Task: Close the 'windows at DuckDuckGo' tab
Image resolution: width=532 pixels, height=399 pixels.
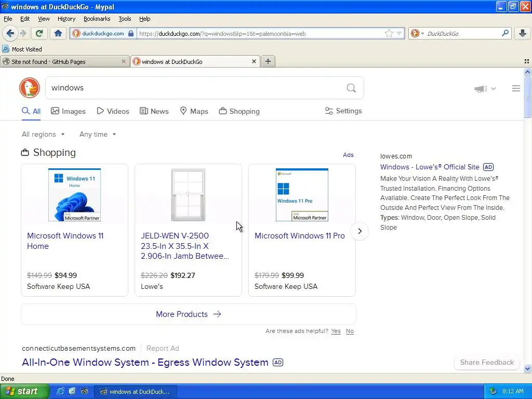Action: 254,61
